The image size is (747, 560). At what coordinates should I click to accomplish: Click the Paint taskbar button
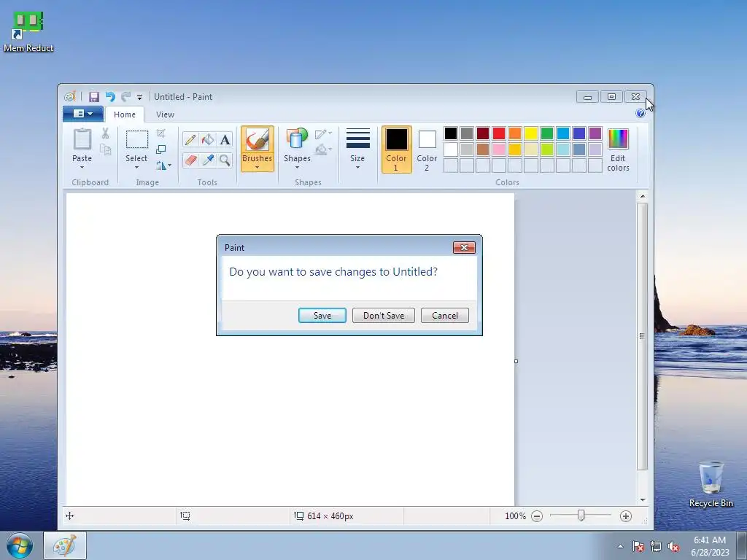pos(65,545)
